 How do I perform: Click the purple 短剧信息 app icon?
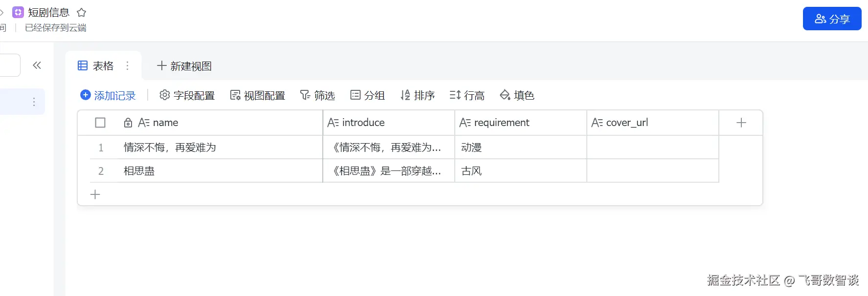[18, 12]
